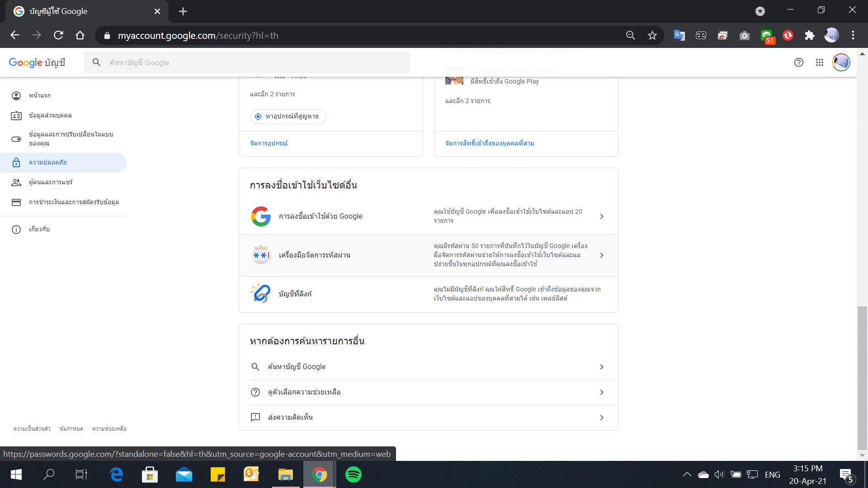Click the address bar URL

[198, 35]
